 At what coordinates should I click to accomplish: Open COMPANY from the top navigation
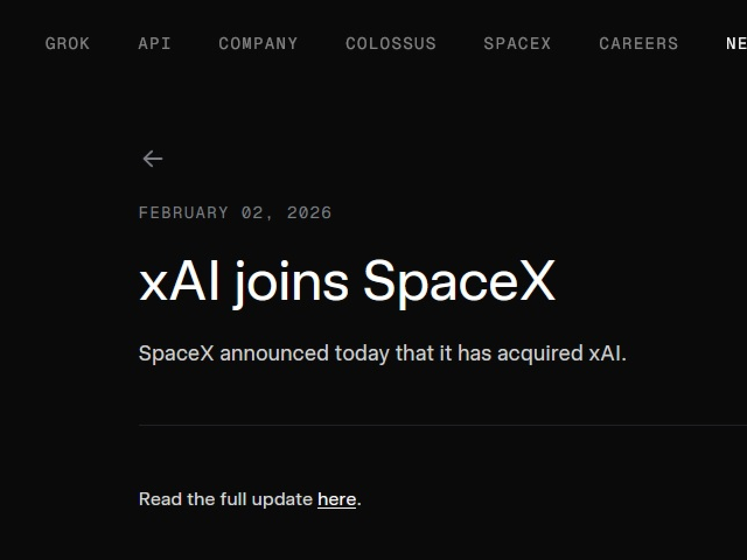click(258, 43)
